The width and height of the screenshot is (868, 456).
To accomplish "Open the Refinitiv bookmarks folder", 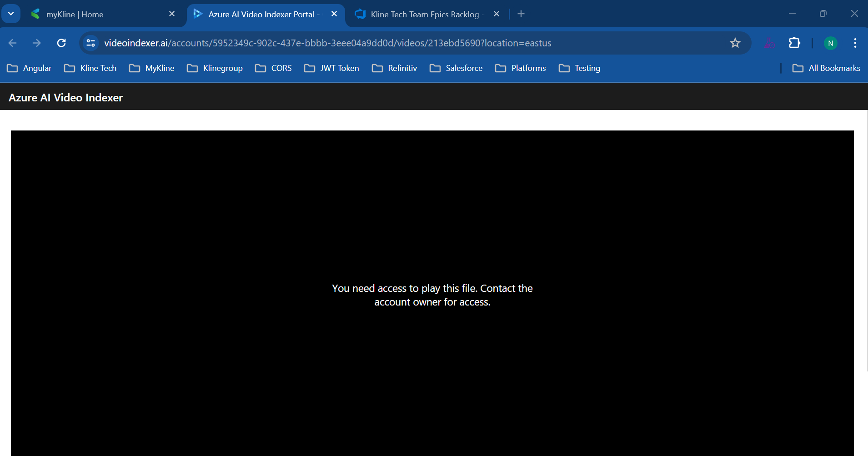I will (394, 68).
